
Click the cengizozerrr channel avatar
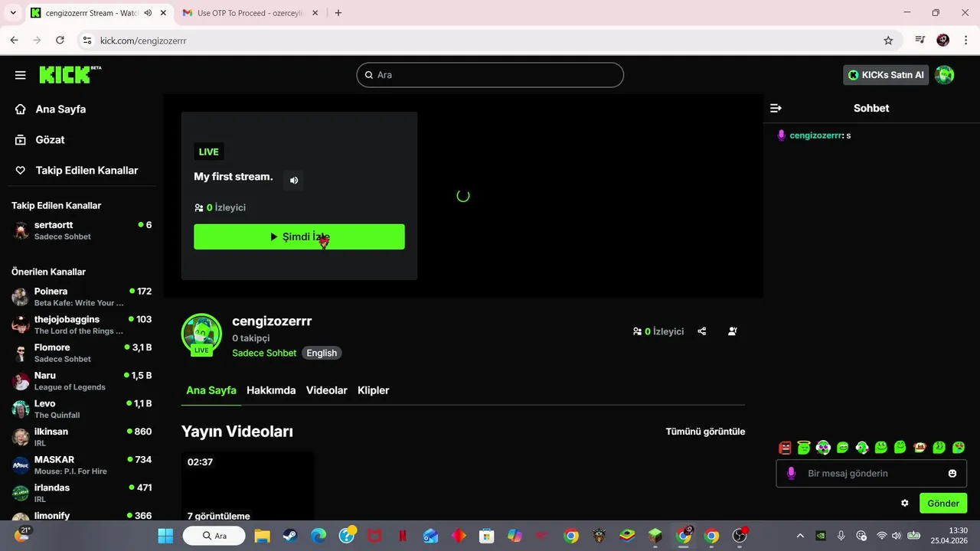tap(201, 334)
